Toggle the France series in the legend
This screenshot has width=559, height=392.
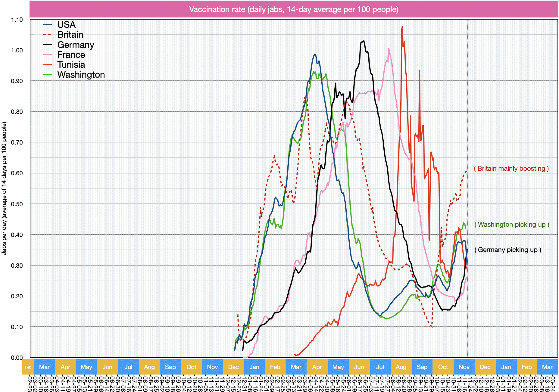coord(71,54)
